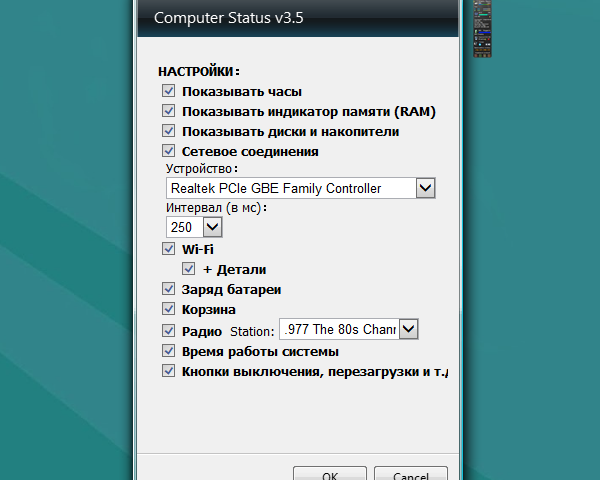Disable Показывать индикатор памяти (RAM) checkbox
The image size is (600, 480).
click(168, 111)
